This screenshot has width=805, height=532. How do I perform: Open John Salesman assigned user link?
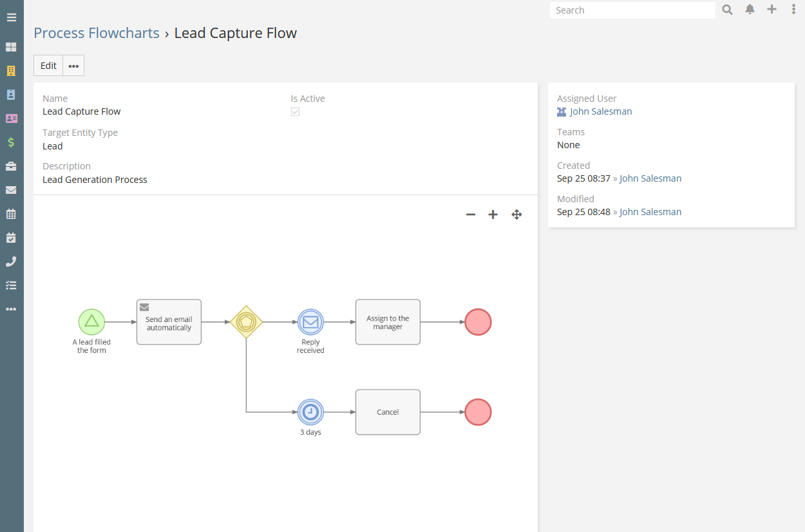pos(601,111)
